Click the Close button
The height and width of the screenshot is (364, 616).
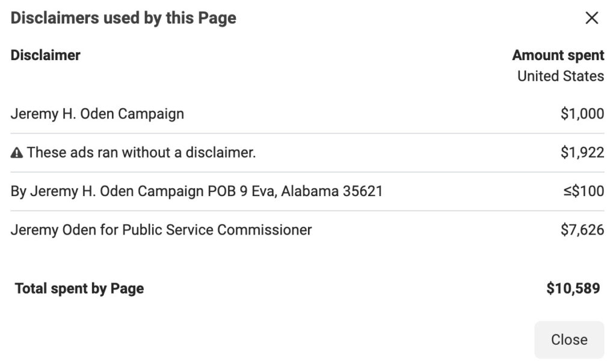click(569, 339)
